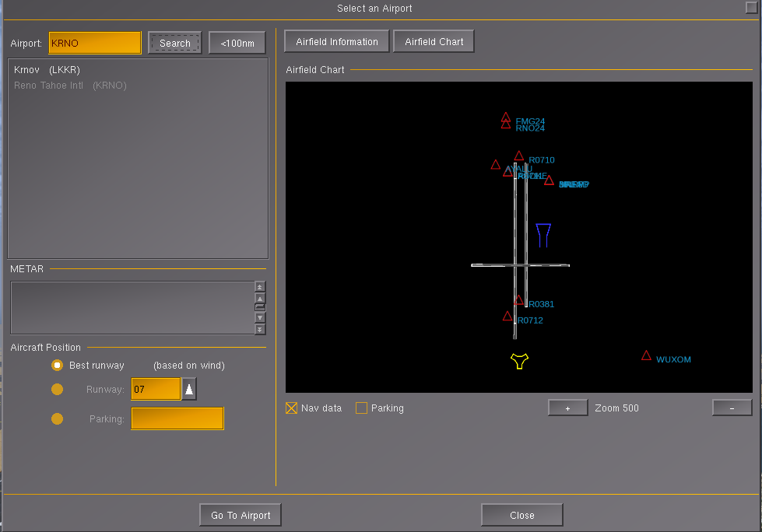
Task: Click the R0710 label on chart
Action: point(542,160)
